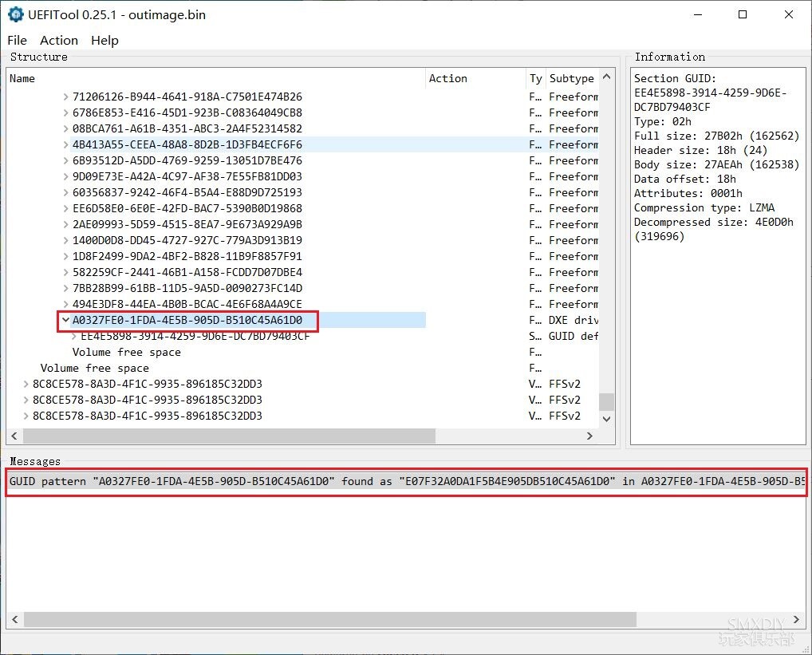Screen dimensions: 812x655
Task: Click the 'Compression type: LZMA' info line
Action: [x=704, y=207]
